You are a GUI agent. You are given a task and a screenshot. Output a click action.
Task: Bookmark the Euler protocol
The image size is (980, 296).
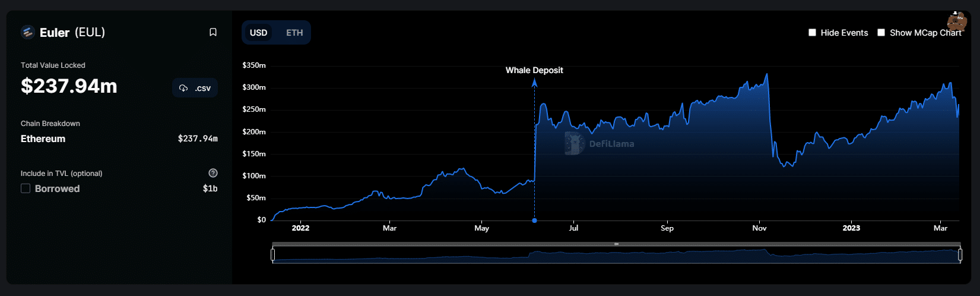pyautogui.click(x=213, y=32)
